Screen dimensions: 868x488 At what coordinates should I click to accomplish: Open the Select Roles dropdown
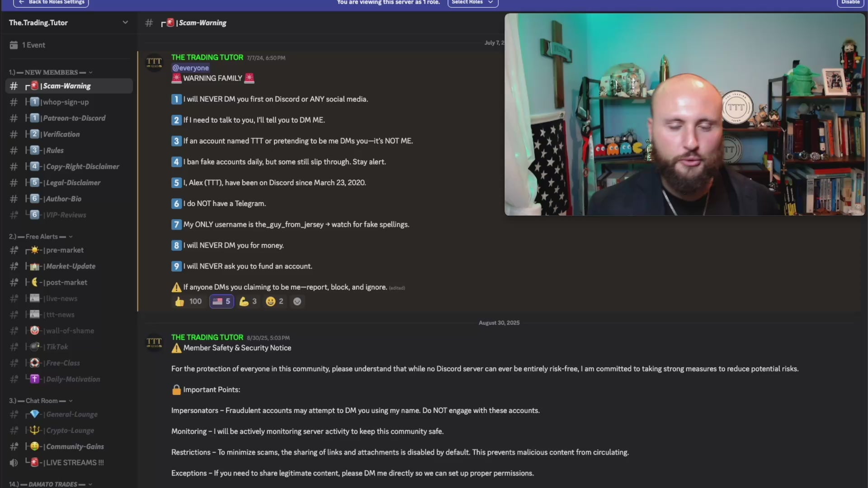coord(473,3)
